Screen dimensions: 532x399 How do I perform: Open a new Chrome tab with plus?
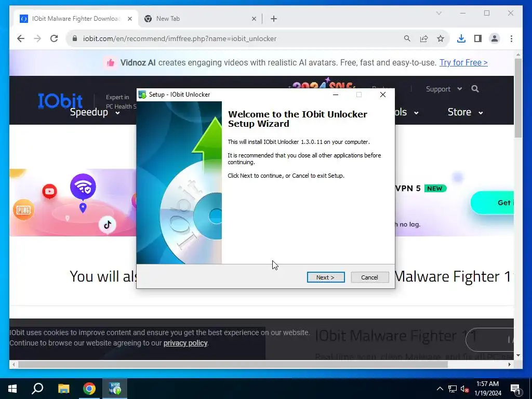coord(274,19)
